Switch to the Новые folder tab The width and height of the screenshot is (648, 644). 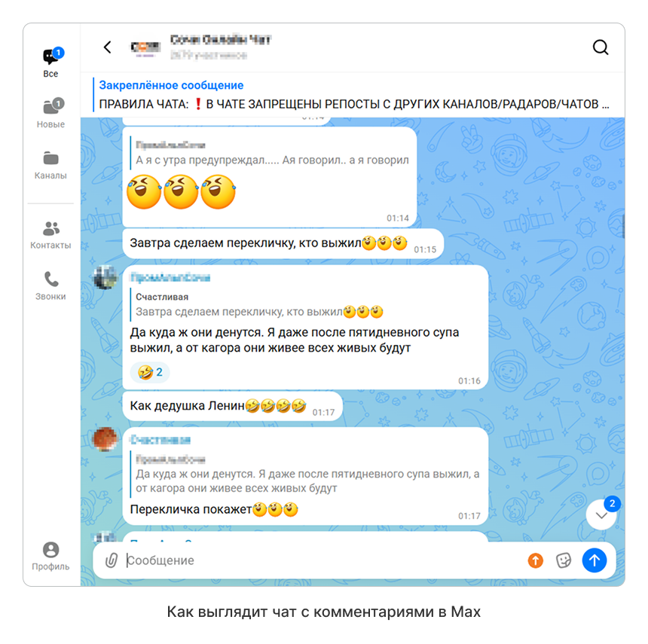50,113
